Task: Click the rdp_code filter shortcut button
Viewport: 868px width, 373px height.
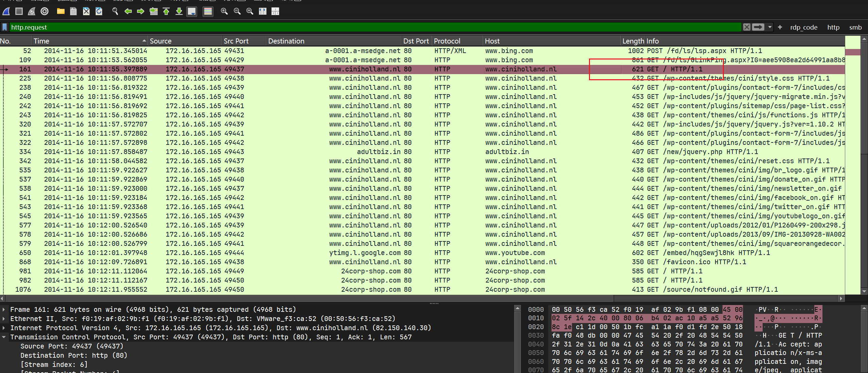Action: pyautogui.click(x=803, y=27)
